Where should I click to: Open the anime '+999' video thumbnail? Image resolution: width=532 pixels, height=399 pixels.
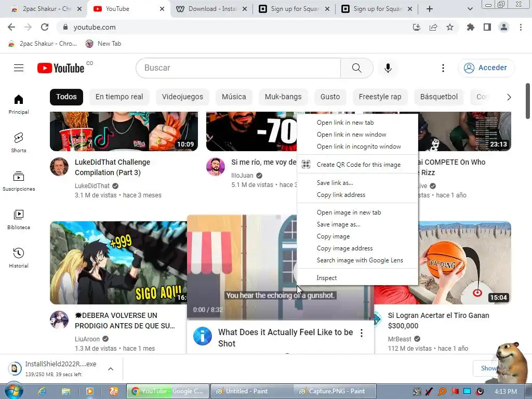[118, 262]
